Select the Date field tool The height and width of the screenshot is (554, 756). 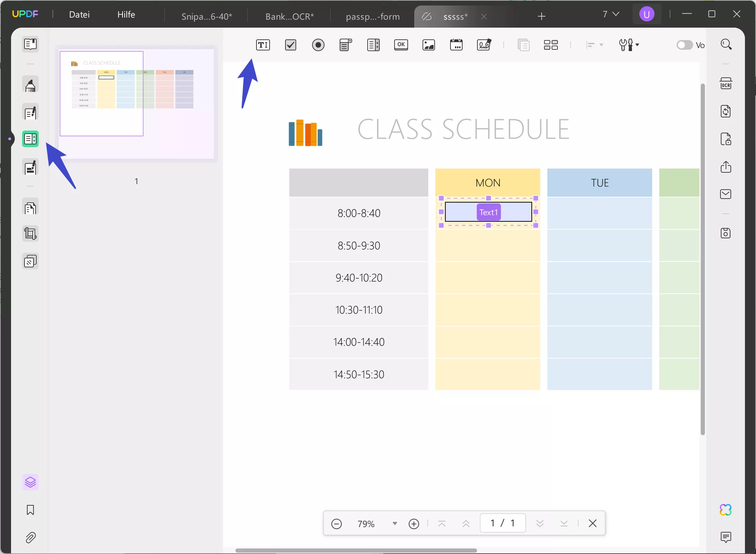click(456, 45)
